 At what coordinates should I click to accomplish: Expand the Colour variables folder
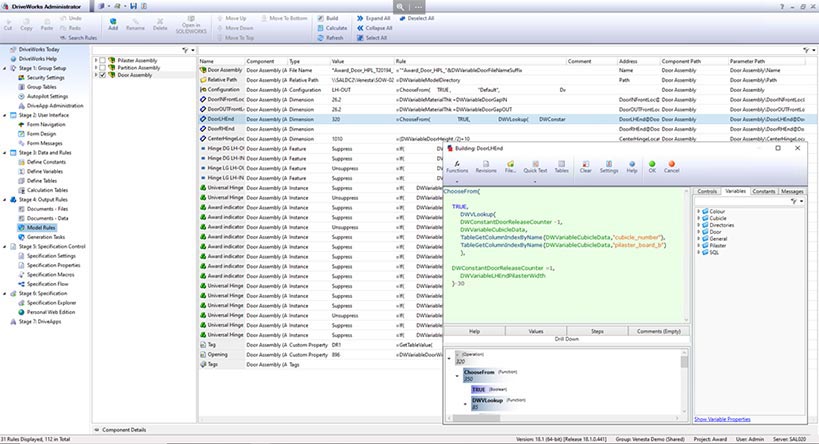point(699,212)
